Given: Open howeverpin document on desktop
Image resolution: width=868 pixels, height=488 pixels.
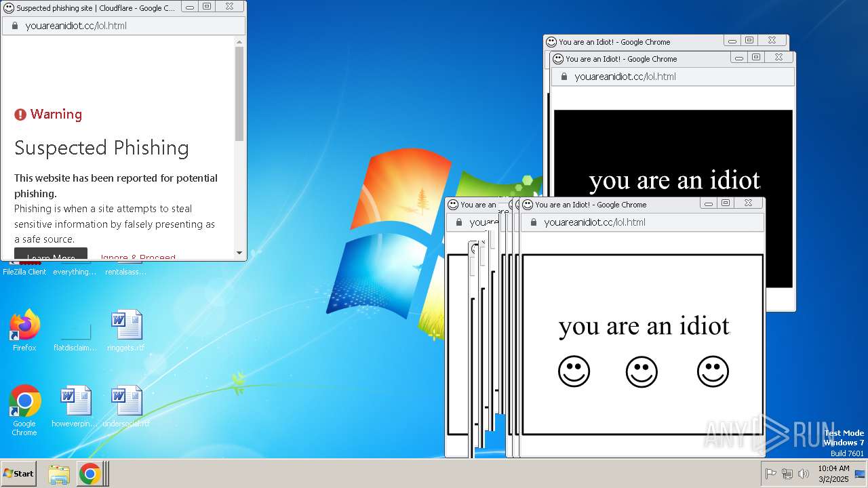Looking at the screenshot, I should coord(75,407).
